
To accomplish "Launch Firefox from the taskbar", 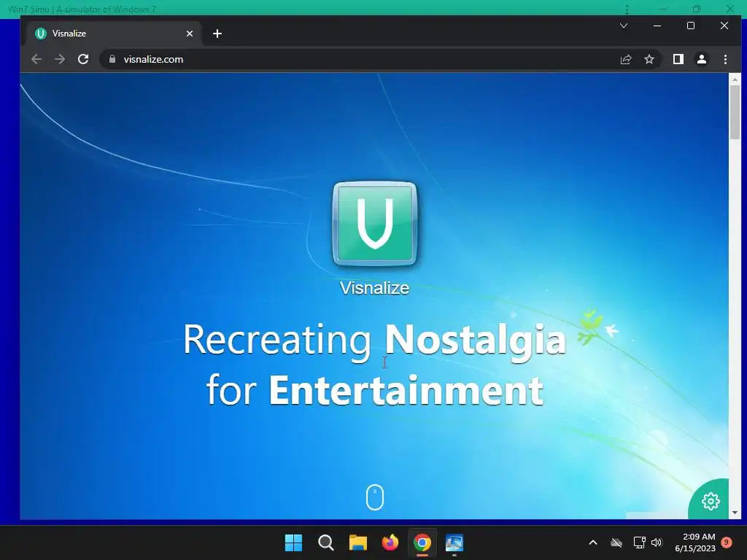I will click(390, 542).
